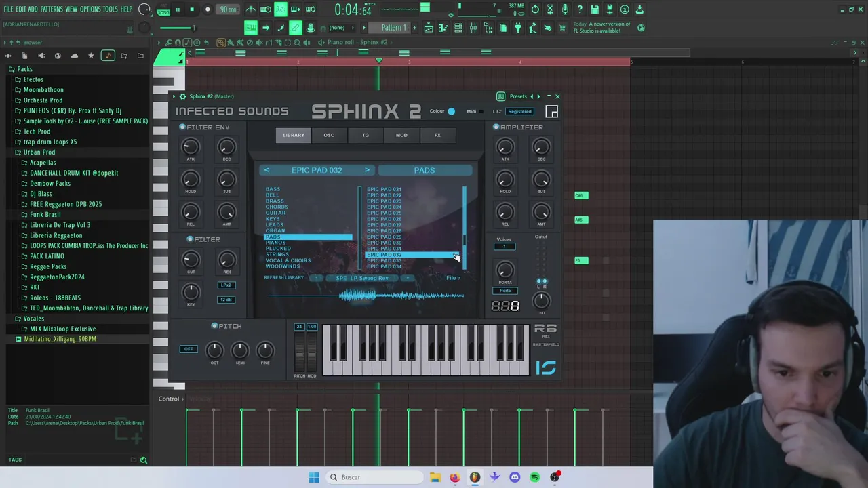Screen dimensions: 868x488
Task: Open the PATTERNS menu
Action: tap(52, 9)
